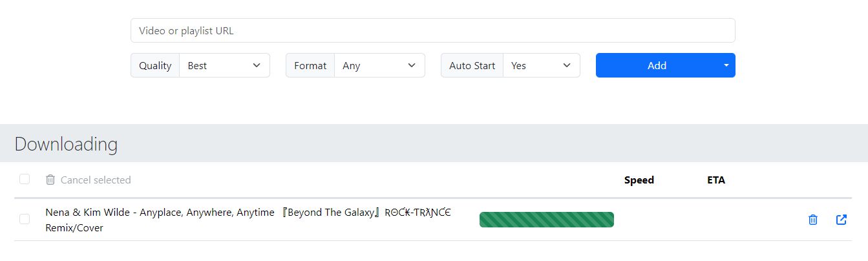Click the Quality label
This screenshot has height=261, width=868.
pos(155,65)
